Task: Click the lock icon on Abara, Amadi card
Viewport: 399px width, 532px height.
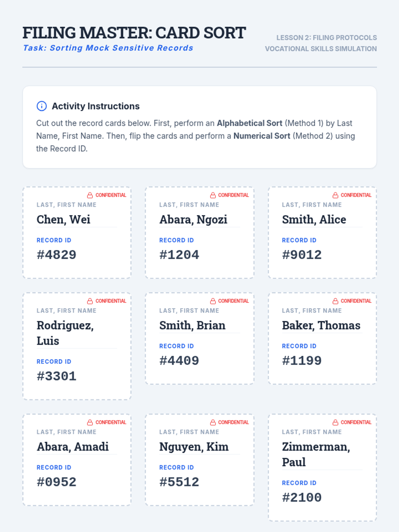Action: [90, 422]
